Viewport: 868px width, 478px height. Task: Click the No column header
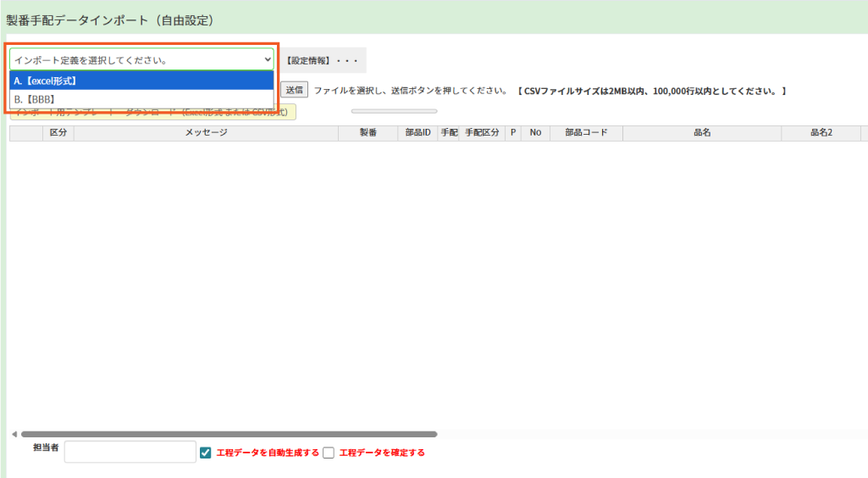click(535, 133)
